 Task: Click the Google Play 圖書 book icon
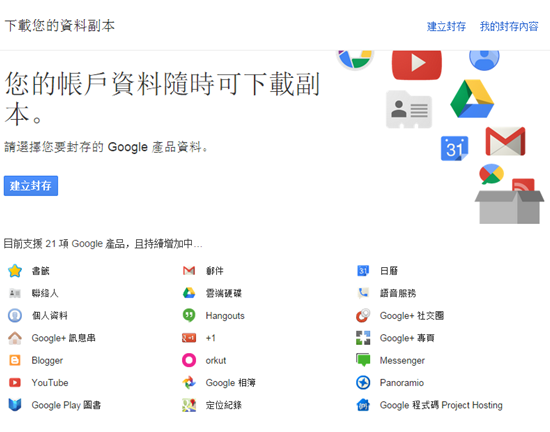click(x=15, y=405)
